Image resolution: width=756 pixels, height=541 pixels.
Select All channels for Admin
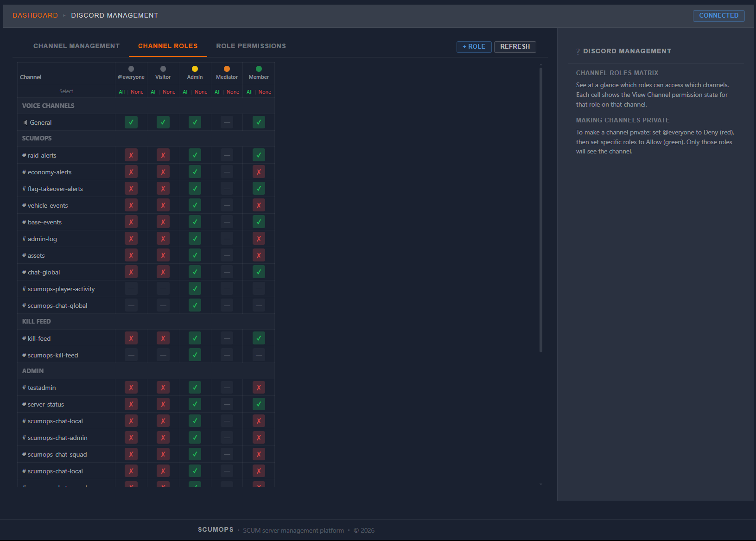tap(186, 92)
